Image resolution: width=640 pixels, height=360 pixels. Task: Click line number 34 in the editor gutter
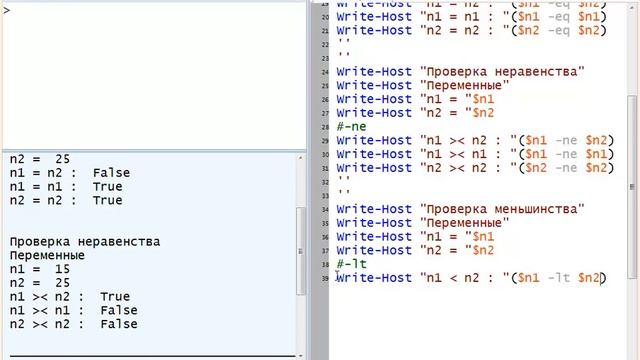(x=325, y=210)
